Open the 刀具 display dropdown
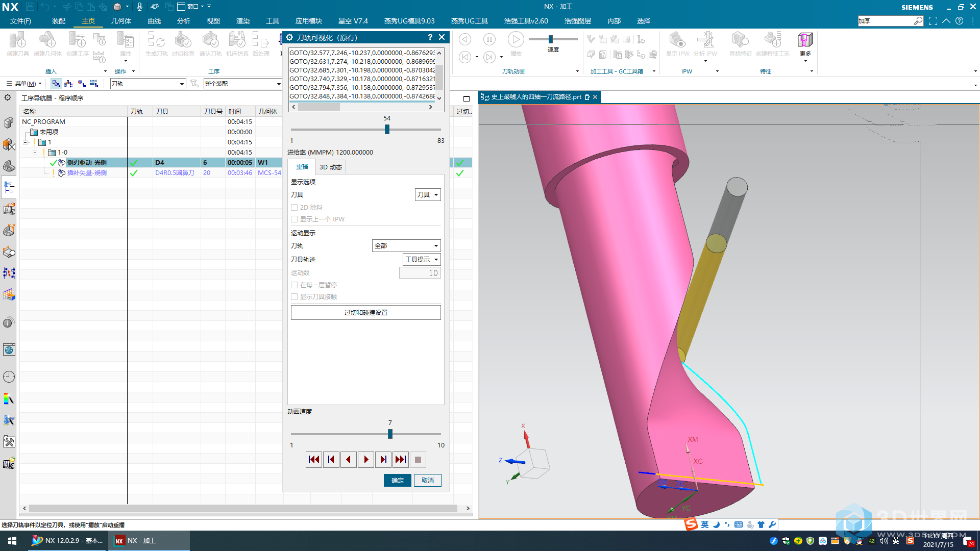The height and width of the screenshot is (551, 980). click(x=428, y=194)
